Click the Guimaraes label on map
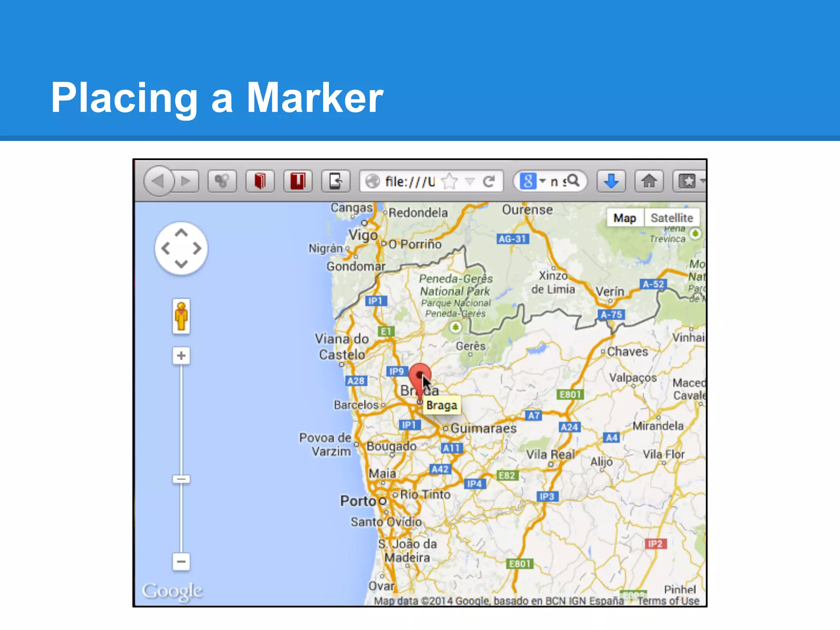 click(x=484, y=429)
